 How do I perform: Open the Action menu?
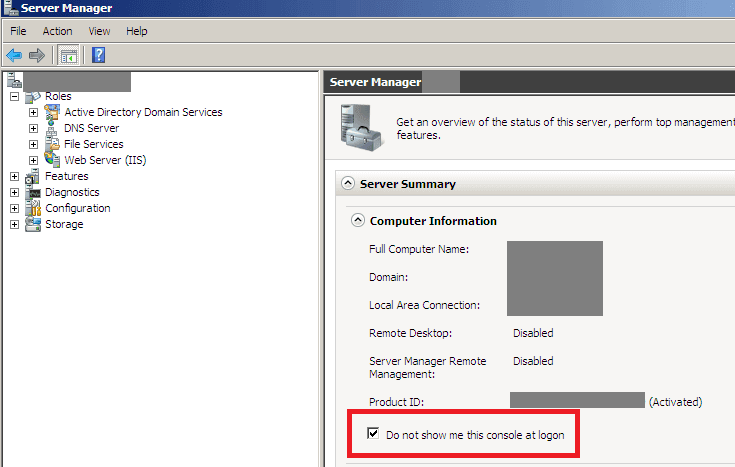click(x=57, y=31)
